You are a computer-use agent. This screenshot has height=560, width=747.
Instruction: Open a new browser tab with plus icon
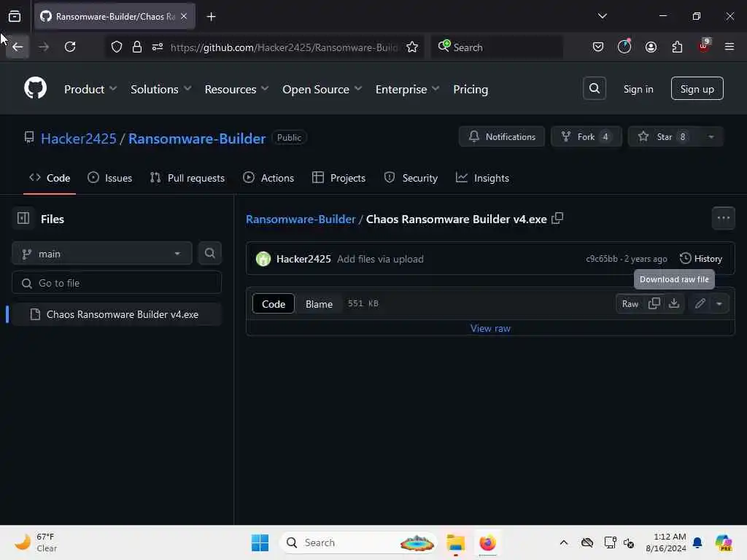coord(211,17)
